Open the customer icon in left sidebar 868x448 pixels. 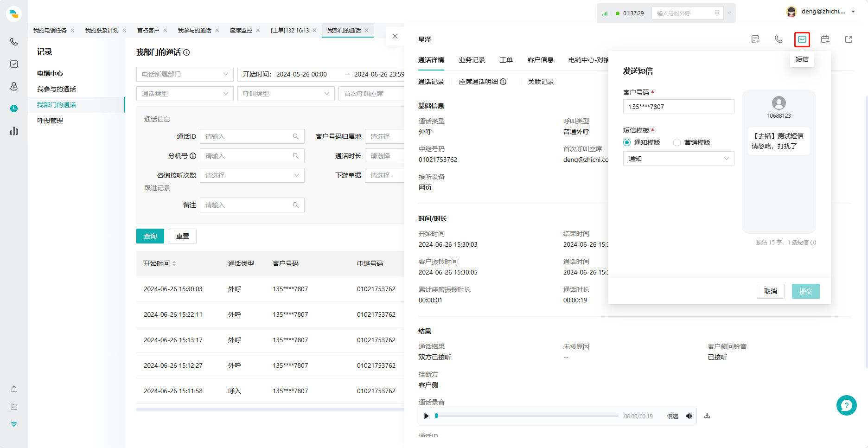tap(14, 86)
